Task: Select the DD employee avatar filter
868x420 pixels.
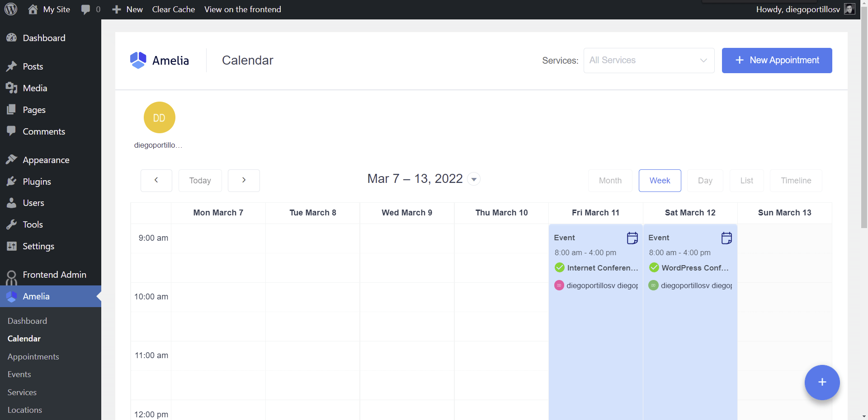Action: tap(159, 118)
